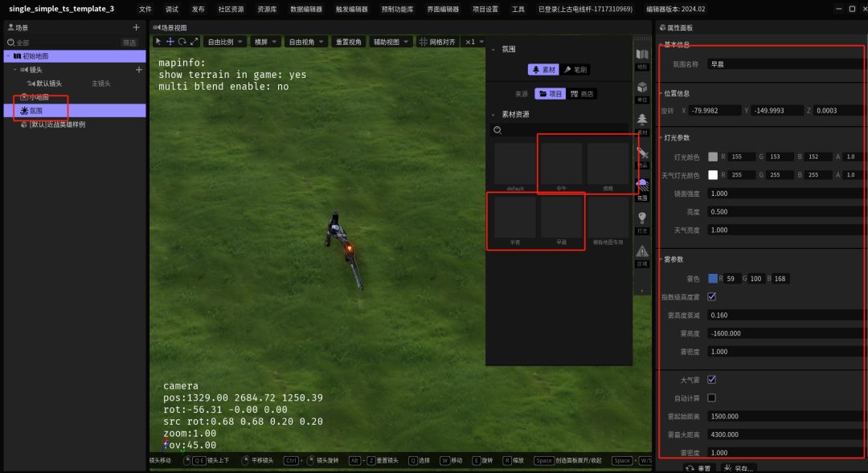
Task: Collapse the 镜头 tree node
Action: point(15,70)
